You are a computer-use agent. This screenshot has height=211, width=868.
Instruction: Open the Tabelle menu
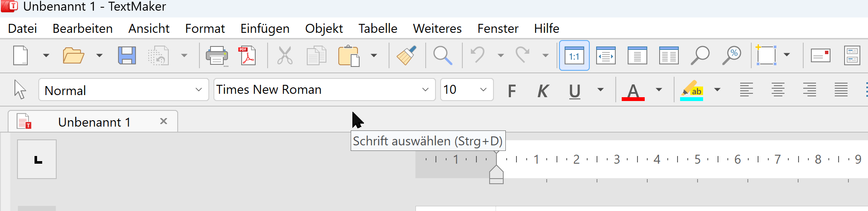pos(378,29)
